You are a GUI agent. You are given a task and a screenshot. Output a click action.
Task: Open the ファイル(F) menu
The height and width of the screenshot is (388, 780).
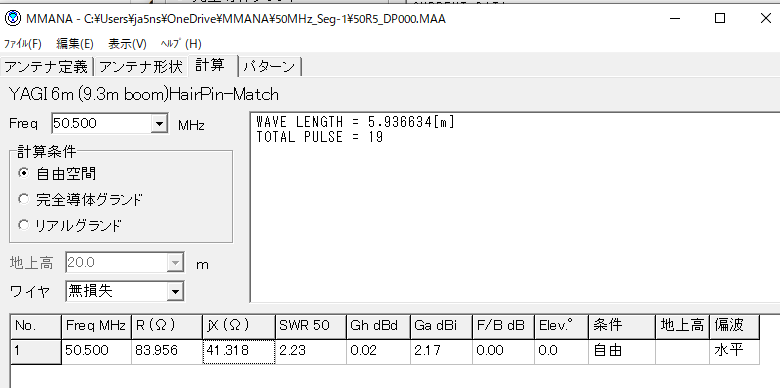22,44
